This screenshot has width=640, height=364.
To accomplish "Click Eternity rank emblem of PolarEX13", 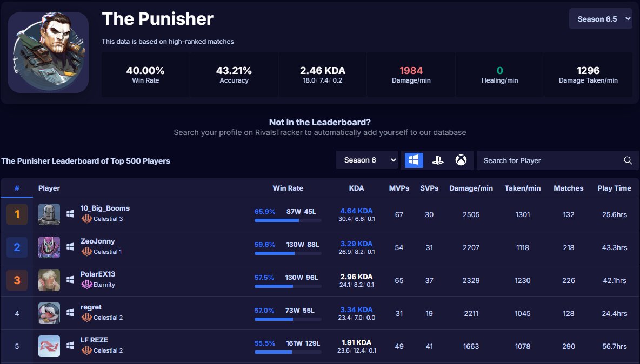I will 86,285.
